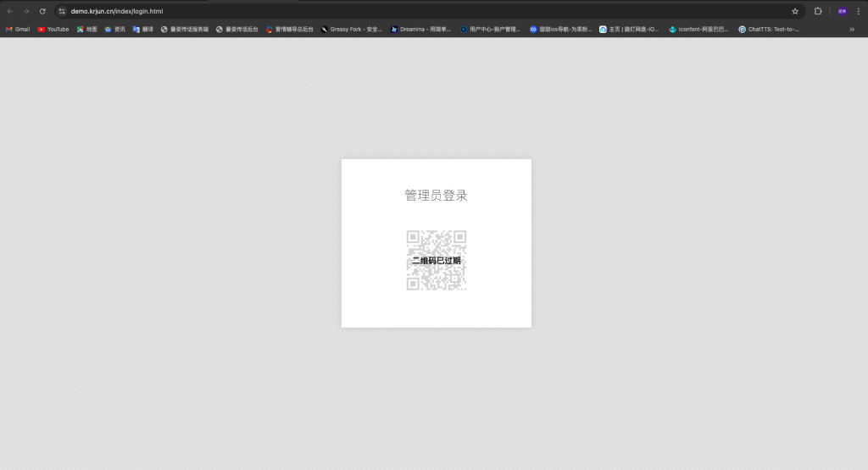Open the iconfont-阿里巴巴 bookmark

pos(698,30)
